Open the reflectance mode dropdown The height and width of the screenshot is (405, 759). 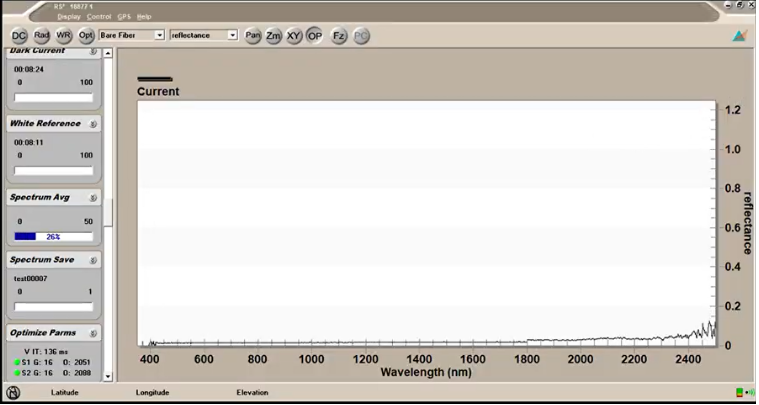204,35
